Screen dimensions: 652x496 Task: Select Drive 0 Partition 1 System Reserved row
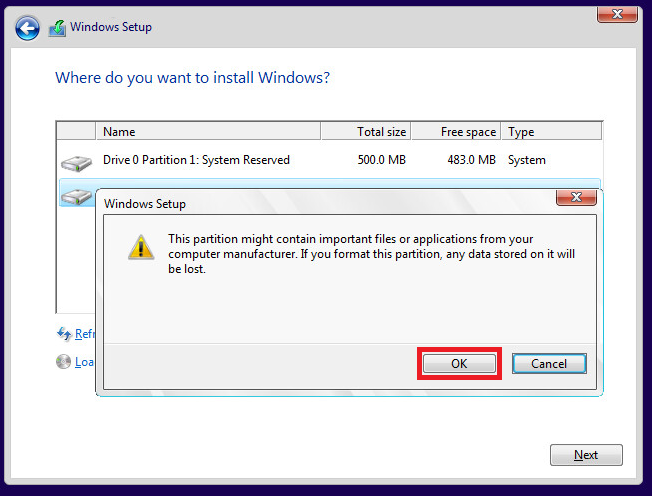[329, 160]
